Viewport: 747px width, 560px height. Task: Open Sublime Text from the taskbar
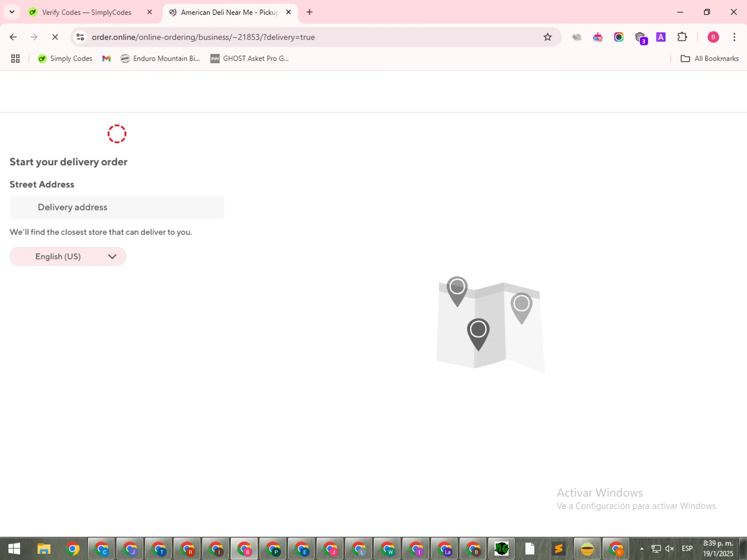click(x=559, y=549)
